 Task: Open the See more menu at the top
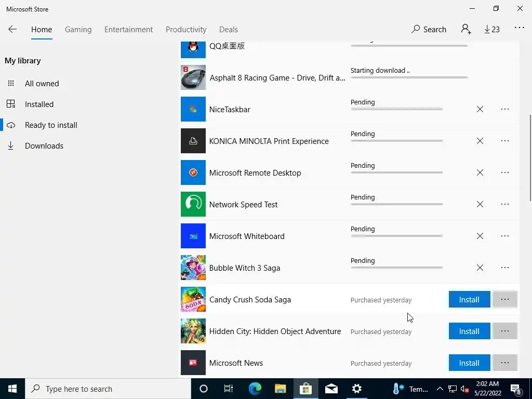520,28
